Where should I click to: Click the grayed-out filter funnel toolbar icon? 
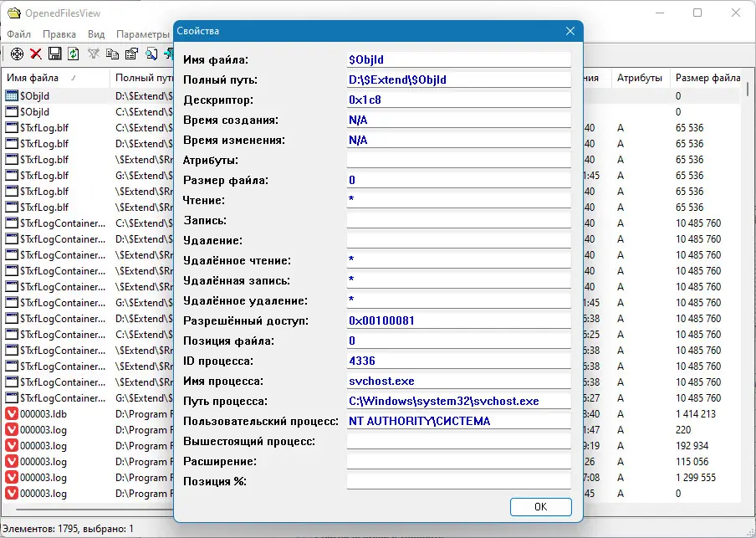click(94, 54)
